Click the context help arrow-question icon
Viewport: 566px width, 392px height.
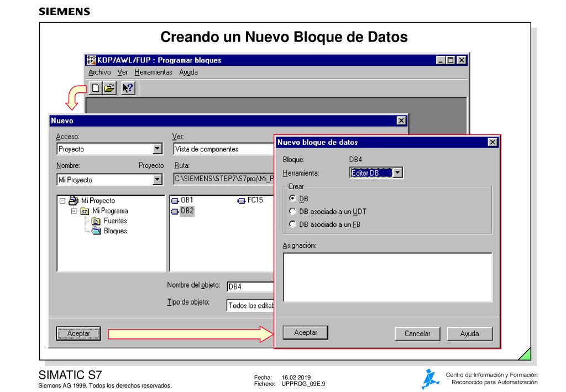click(128, 88)
